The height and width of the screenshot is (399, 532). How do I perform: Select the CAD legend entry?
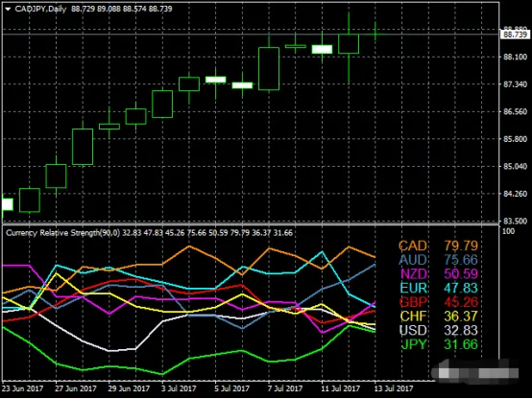[x=413, y=246]
